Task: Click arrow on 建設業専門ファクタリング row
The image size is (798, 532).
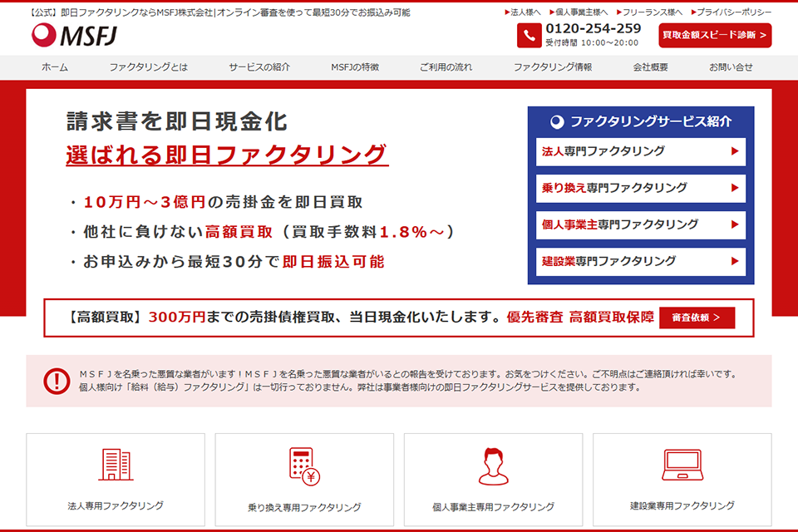Action: pyautogui.click(x=734, y=261)
